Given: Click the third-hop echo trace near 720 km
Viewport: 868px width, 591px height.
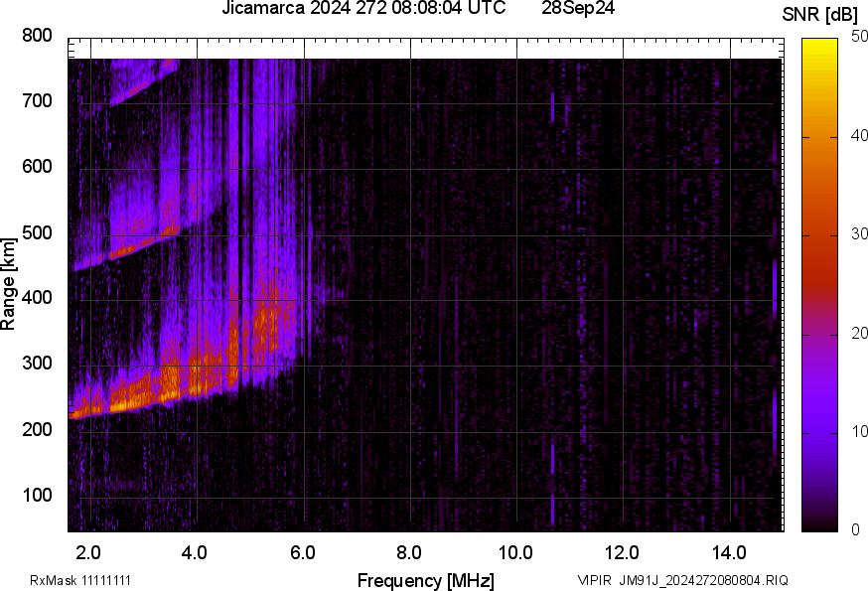Looking at the screenshot, I should (139, 86).
